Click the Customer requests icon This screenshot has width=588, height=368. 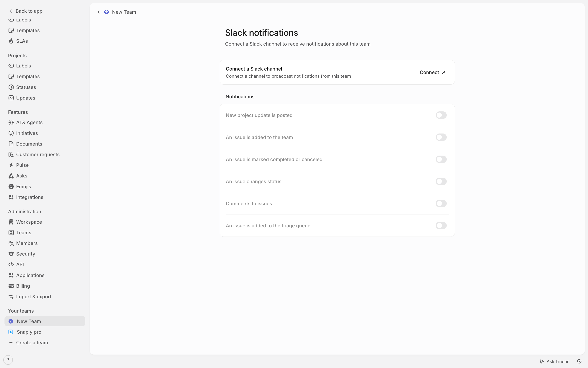coord(11,155)
